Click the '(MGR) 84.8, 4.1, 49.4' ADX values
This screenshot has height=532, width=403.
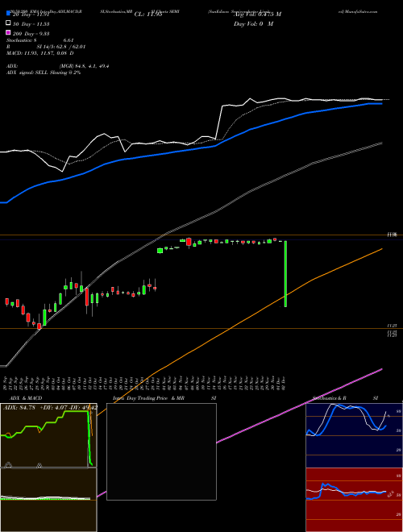coord(84,66)
